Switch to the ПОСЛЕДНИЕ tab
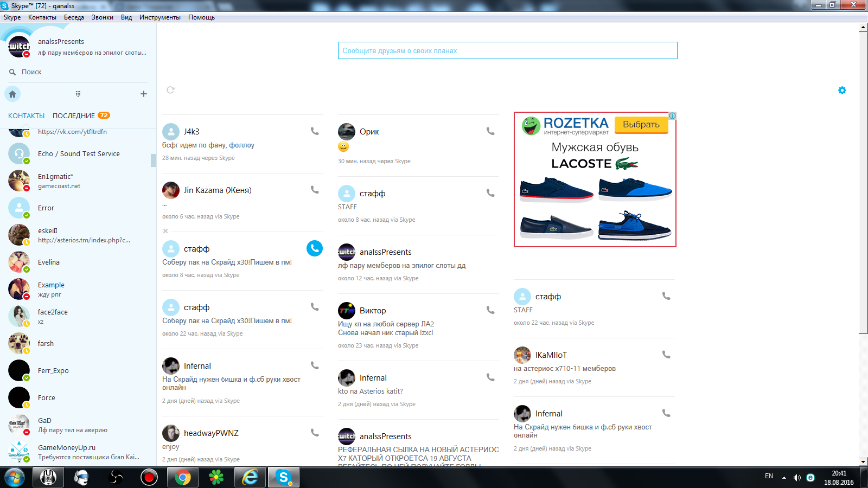The width and height of the screenshot is (868, 488). tap(74, 115)
